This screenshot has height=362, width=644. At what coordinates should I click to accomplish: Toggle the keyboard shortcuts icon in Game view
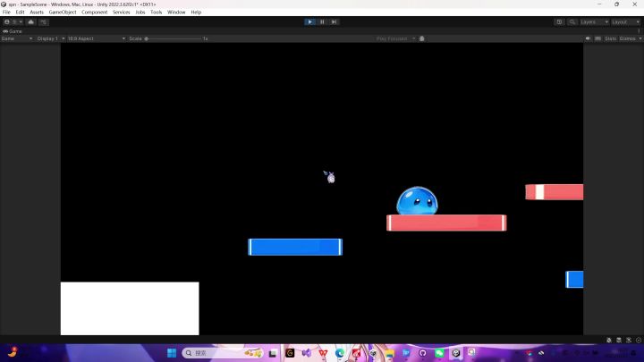pyautogui.click(x=598, y=38)
